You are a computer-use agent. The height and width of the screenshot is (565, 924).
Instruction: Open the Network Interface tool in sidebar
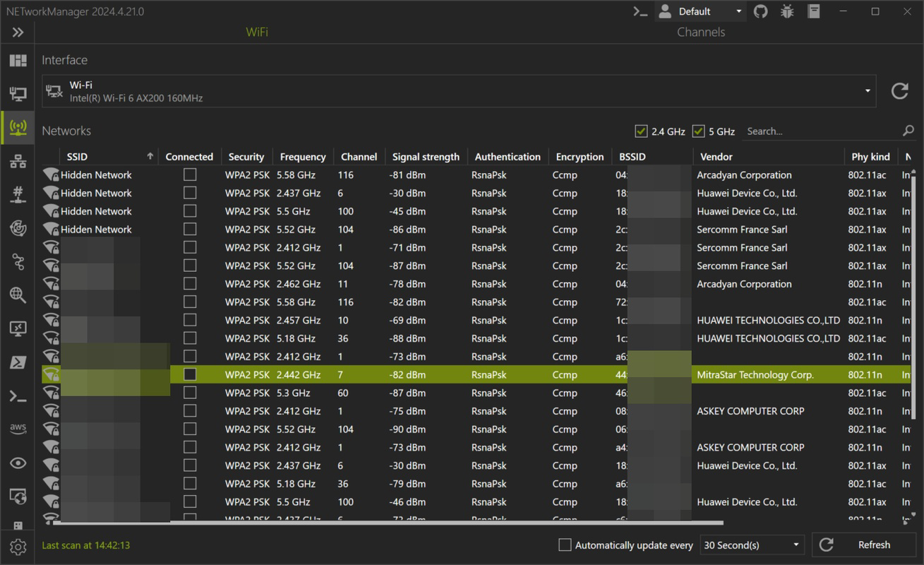point(18,94)
